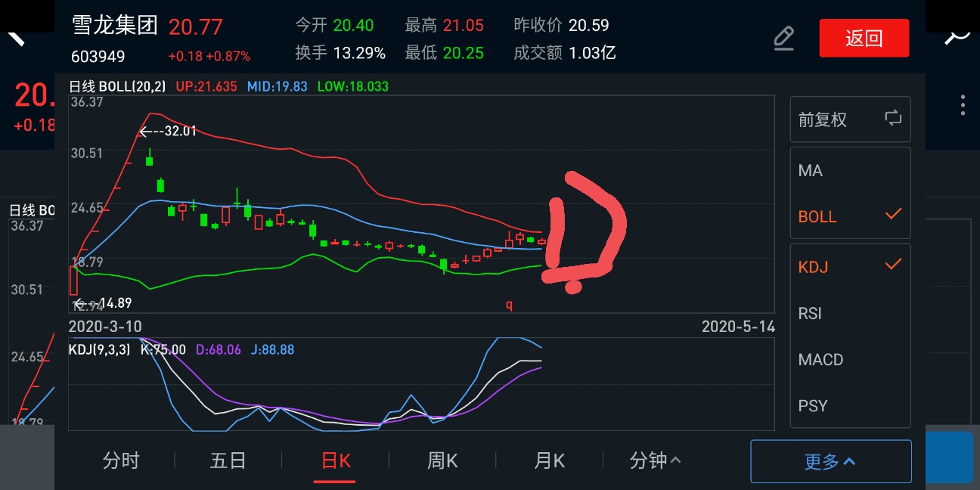Viewport: 980px width, 490px height.
Task: Click the UP:21.635 band value
Action: coord(208,86)
